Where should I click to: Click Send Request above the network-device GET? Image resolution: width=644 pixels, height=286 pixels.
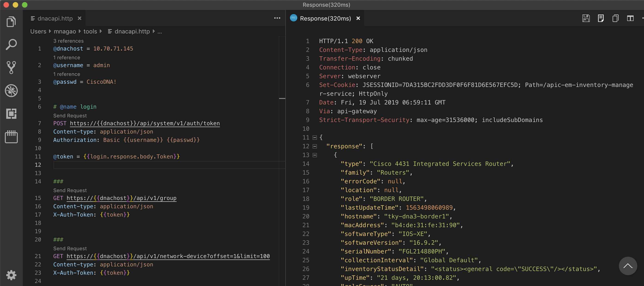pos(70,248)
